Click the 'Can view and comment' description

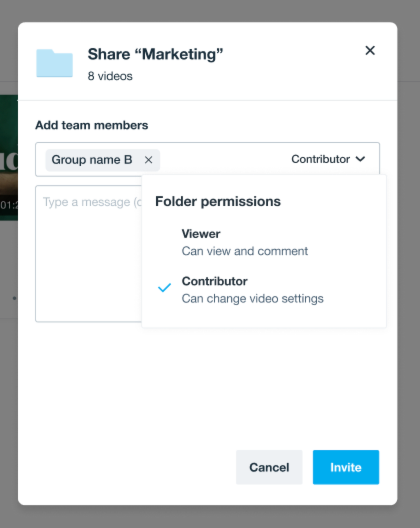[x=245, y=251]
